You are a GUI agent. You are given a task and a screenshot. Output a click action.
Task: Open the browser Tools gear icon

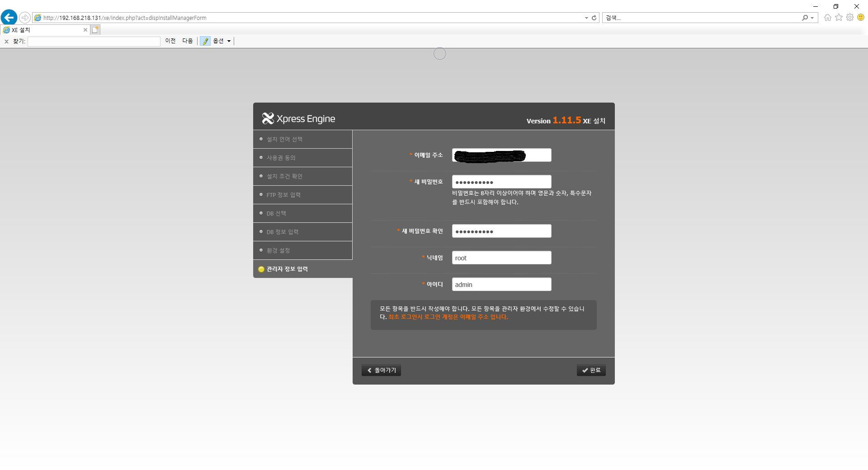pos(850,17)
